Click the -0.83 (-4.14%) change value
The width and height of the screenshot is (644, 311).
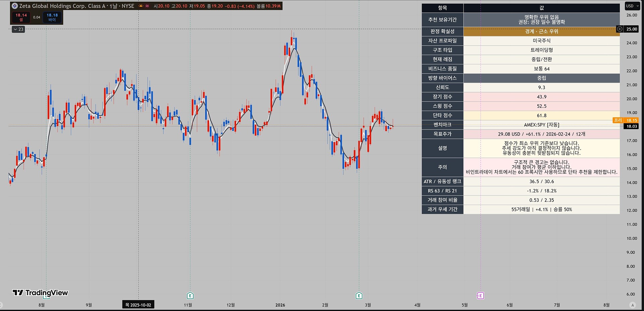pos(239,6)
